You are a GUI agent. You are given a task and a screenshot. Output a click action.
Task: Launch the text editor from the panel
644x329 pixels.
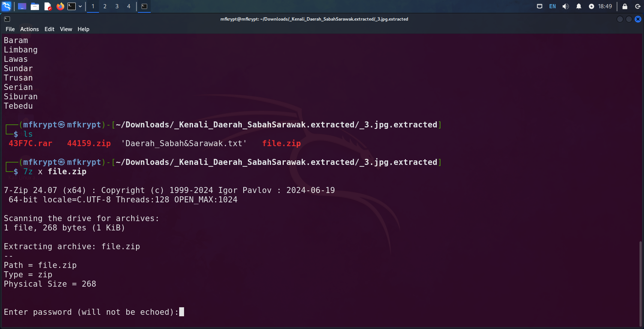pyautogui.click(x=48, y=6)
